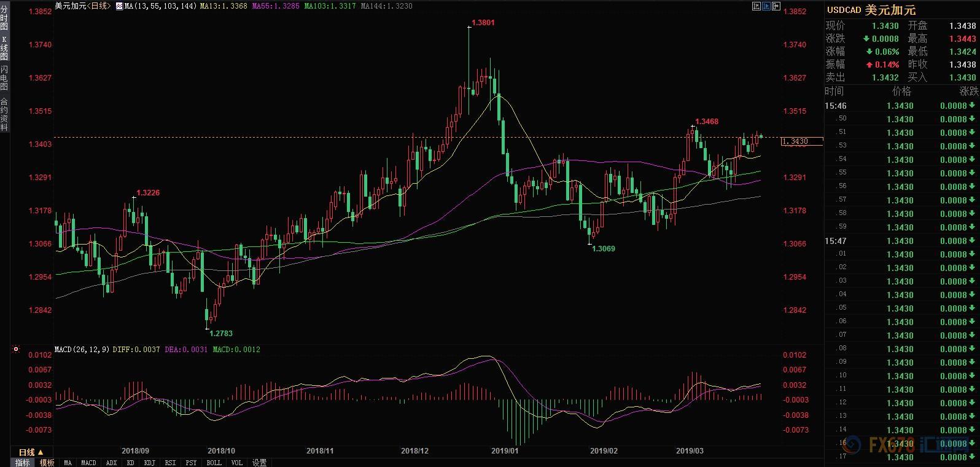The width and height of the screenshot is (980, 467).
Task: Click the 价格 column header in tick list
Action: click(x=901, y=91)
